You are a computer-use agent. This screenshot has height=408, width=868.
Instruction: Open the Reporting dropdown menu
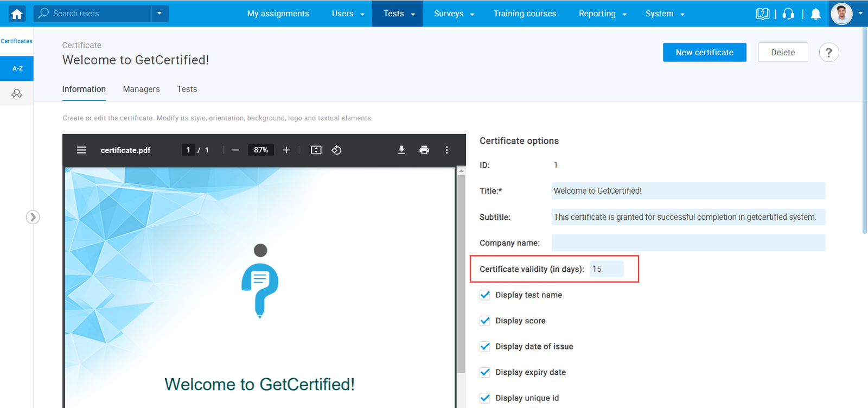(x=602, y=14)
